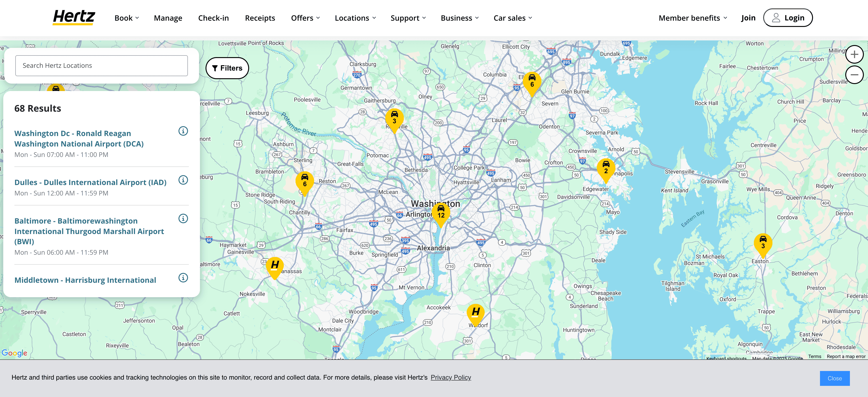This screenshot has height=397, width=868.
Task: Open info icon for Dulles International Airport
Action: tap(183, 180)
